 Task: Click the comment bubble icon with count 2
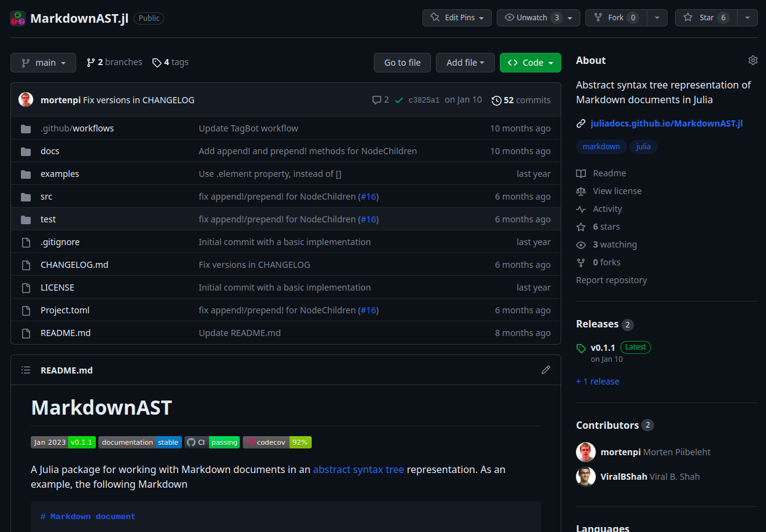click(x=377, y=100)
